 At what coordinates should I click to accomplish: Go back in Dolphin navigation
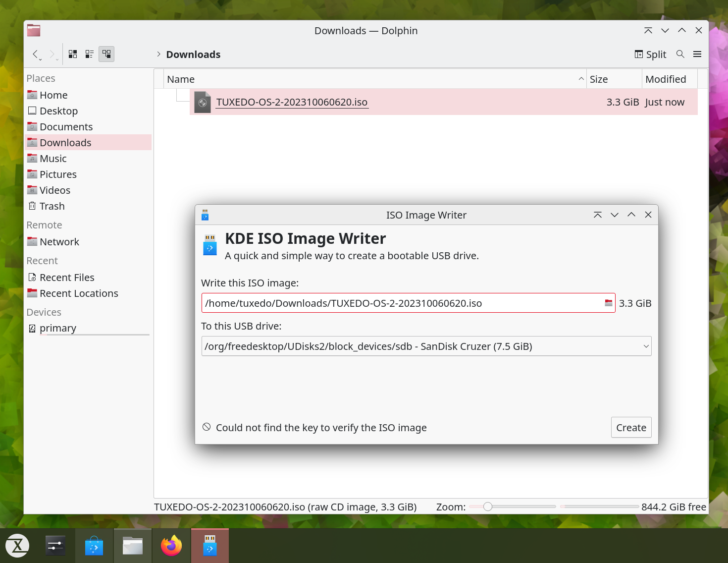pyautogui.click(x=36, y=54)
